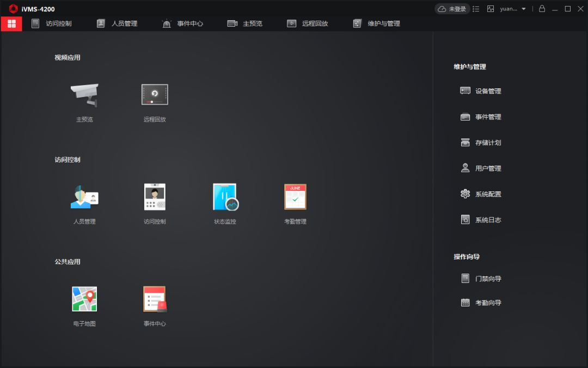Open 系统配置 settings in right panel
This screenshot has width=588, height=368.
point(481,194)
